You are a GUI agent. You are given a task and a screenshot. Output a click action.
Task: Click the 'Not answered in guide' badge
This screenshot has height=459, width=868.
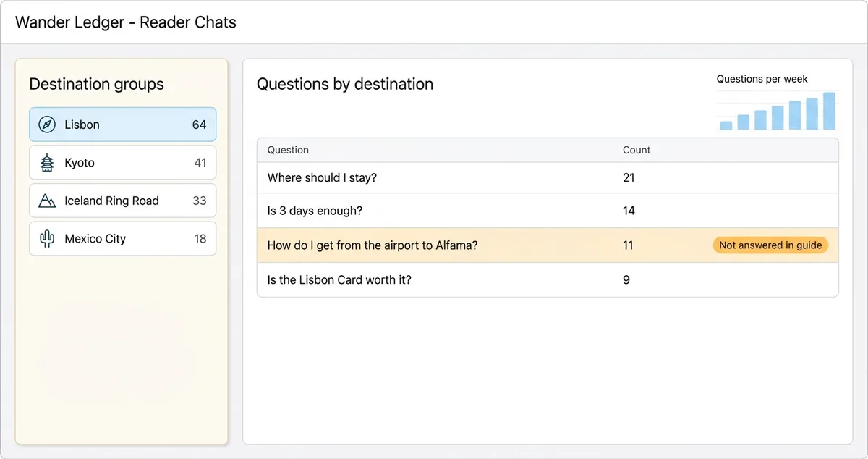click(x=770, y=245)
